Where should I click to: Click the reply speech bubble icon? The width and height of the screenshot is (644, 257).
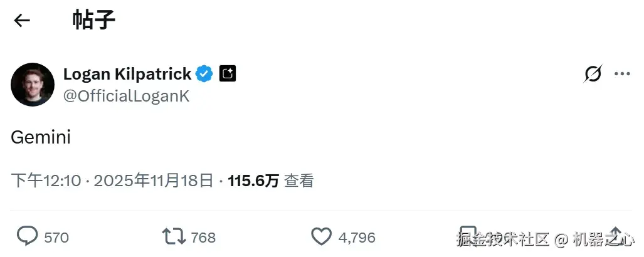[x=27, y=236]
